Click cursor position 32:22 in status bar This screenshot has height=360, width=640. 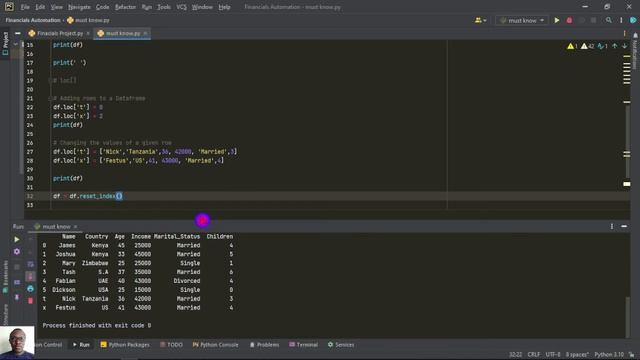coord(516,355)
